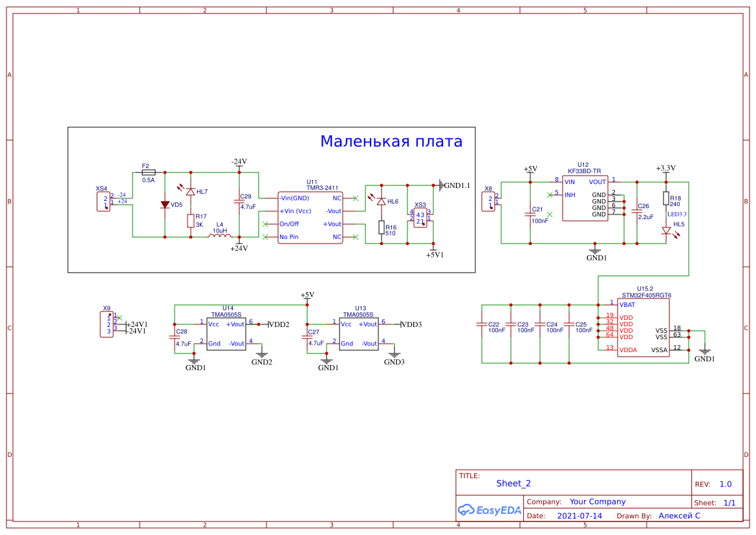Image resolution: width=756 pixels, height=535 pixels.
Task: Select connector X9 symbol
Action: click(107, 324)
